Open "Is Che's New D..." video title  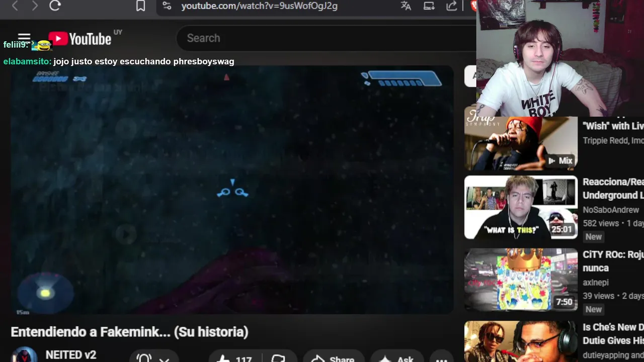(x=613, y=334)
